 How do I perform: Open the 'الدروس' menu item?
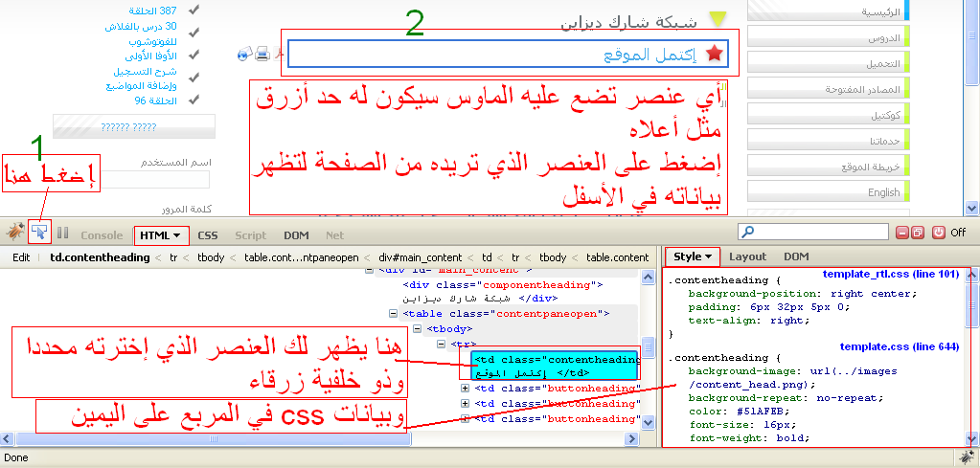[x=828, y=38]
